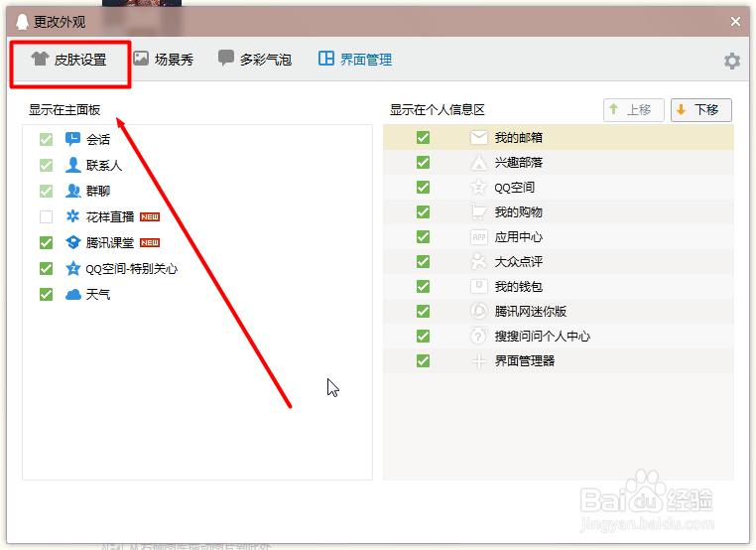
Task: Uncheck the 腾讯课堂 checkbox
Action: point(47,242)
